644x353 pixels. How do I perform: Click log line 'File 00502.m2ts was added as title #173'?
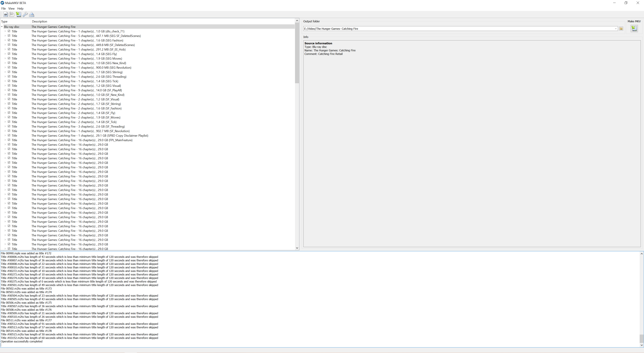point(26,288)
